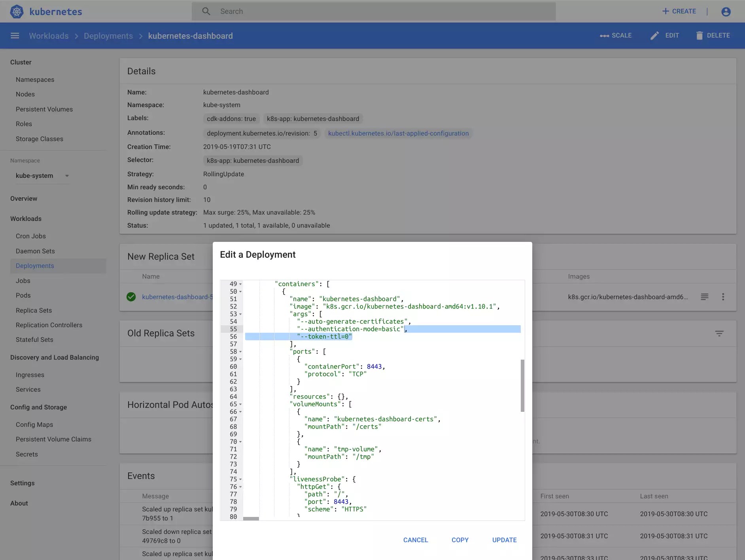Screen dimensions: 745x560
Task: Collapse the ports array at line 58
Action: [x=240, y=352]
